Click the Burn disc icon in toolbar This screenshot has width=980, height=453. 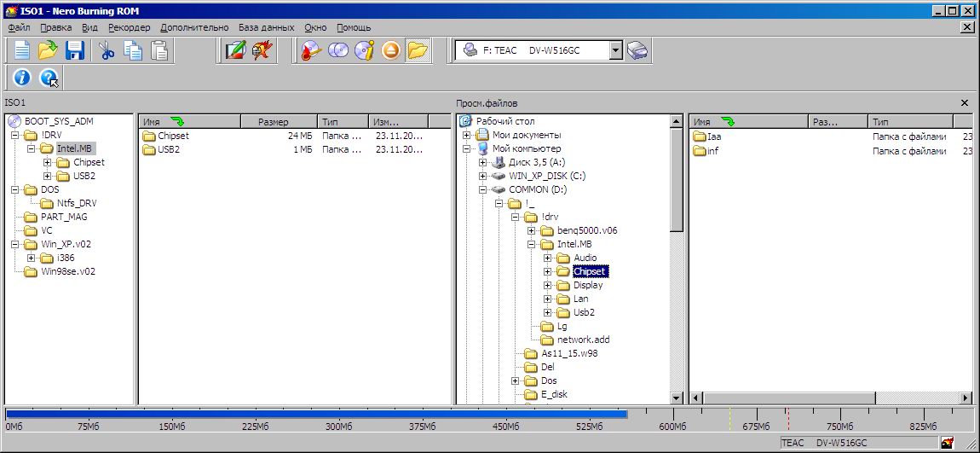(311, 50)
